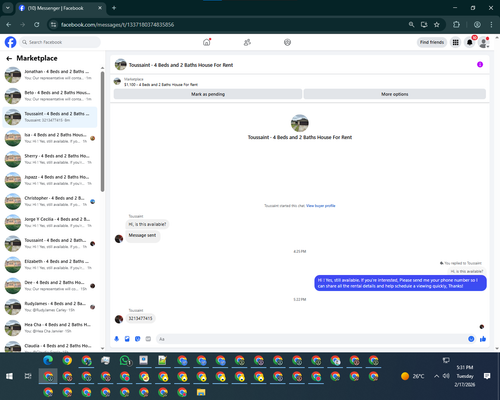Open notifications bell icon

tap(469, 42)
